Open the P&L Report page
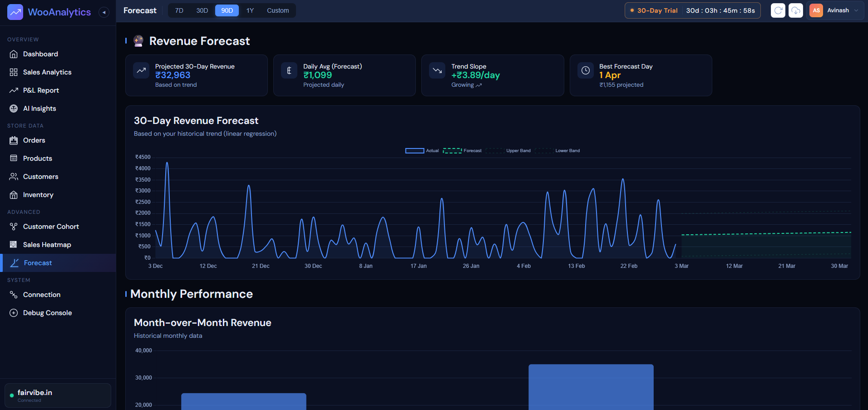The width and height of the screenshot is (868, 410). pyautogui.click(x=41, y=90)
